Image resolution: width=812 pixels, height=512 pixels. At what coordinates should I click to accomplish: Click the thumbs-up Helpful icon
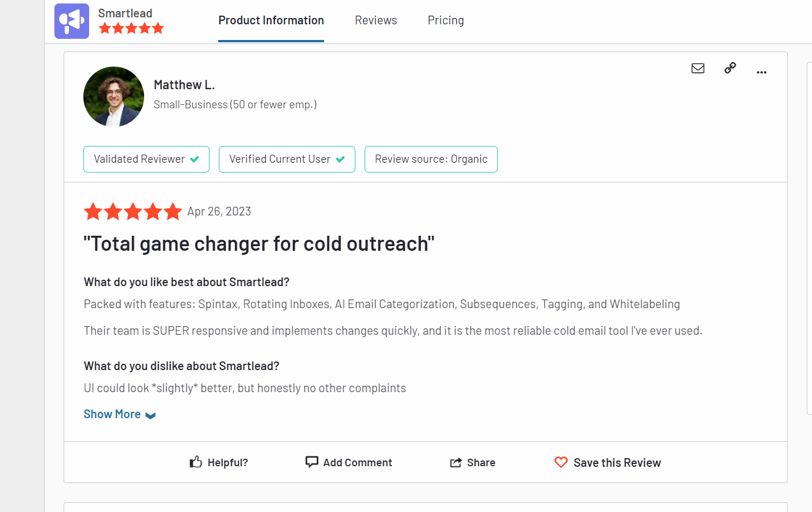[196, 462]
